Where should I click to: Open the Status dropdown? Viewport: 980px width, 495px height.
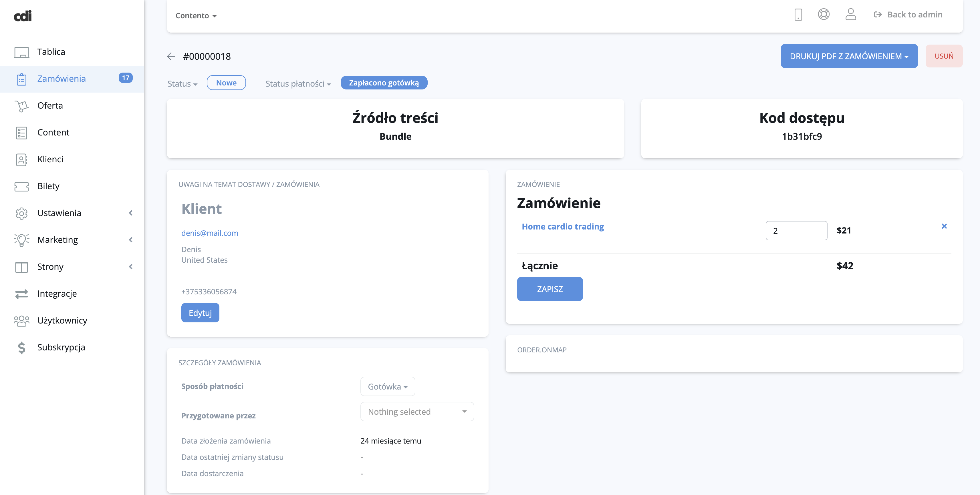(182, 84)
